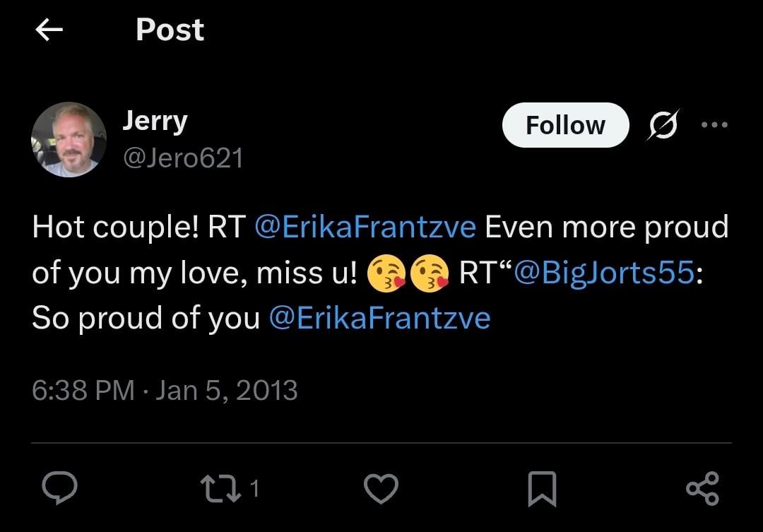Image resolution: width=763 pixels, height=532 pixels.
Task: Open Jerry's profile picture
Action: point(69,139)
